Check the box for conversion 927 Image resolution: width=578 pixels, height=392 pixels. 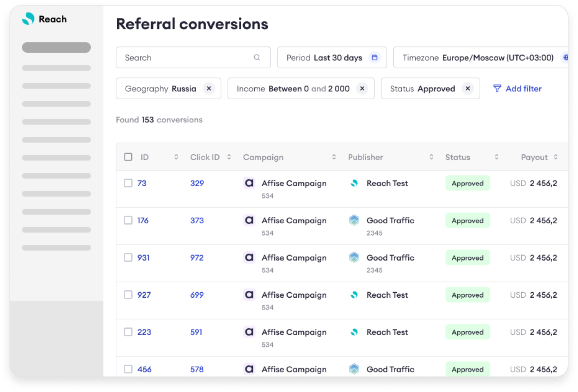point(128,295)
